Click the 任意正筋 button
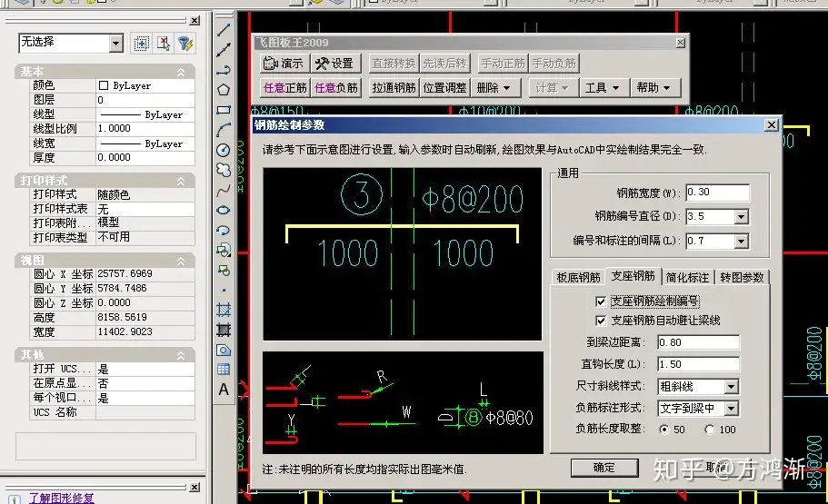This screenshot has height=504, width=828. point(285,87)
